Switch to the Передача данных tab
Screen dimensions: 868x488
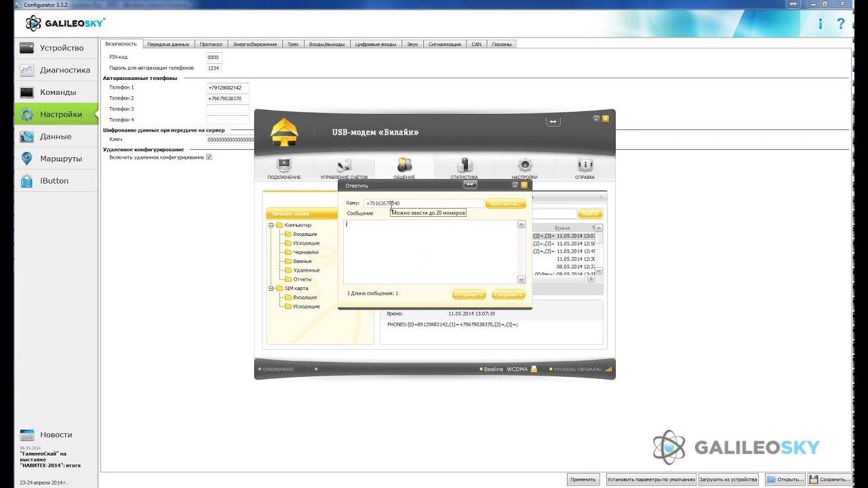pyautogui.click(x=167, y=44)
